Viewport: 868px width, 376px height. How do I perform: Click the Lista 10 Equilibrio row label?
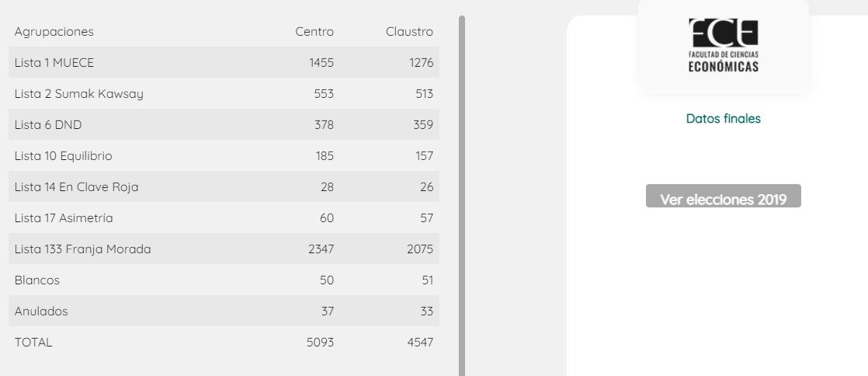tap(63, 156)
